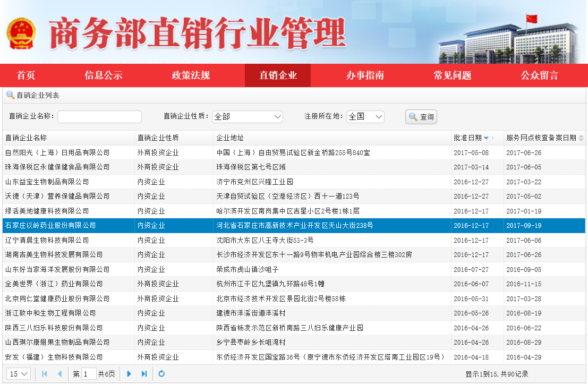Focus the 直销企业名称 text input
The image size is (588, 384).
tap(99, 117)
